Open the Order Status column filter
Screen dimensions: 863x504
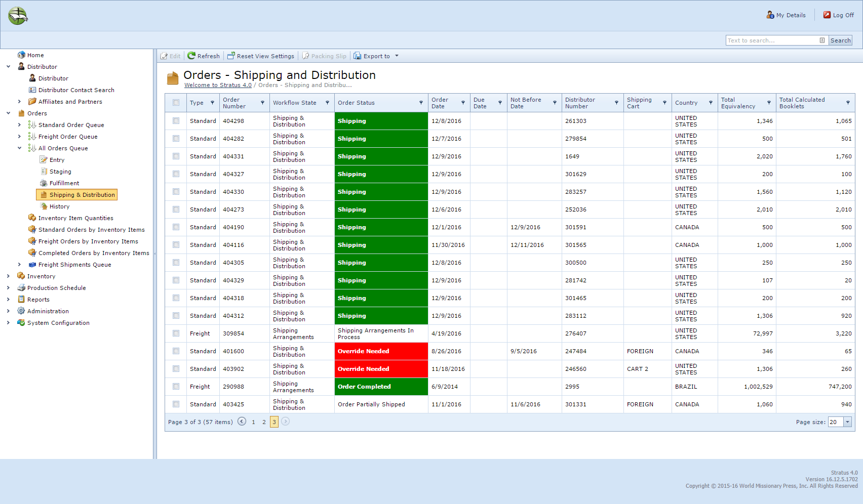[x=421, y=103]
